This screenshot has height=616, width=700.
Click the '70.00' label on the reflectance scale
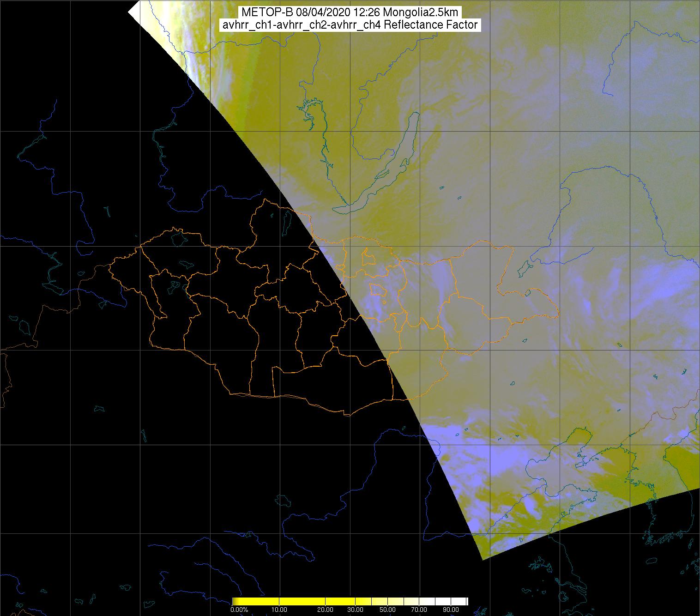[419, 610]
